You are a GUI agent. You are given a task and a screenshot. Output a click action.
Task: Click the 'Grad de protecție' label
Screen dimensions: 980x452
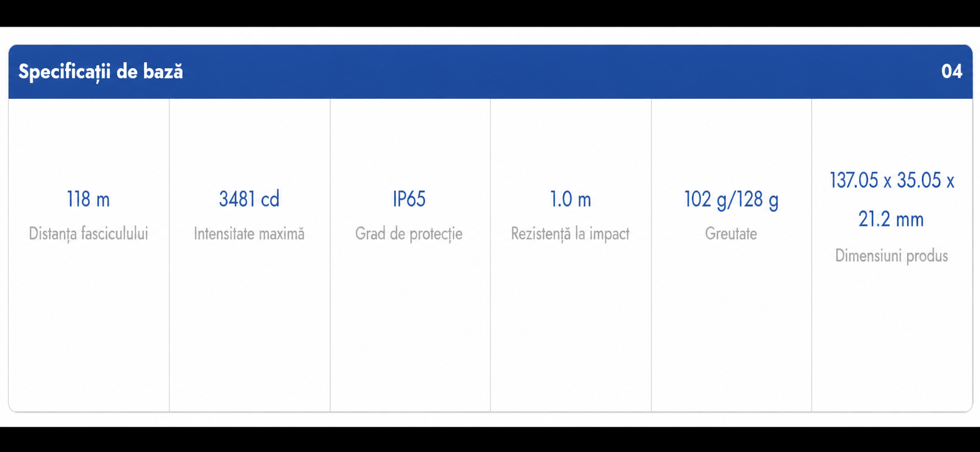[409, 233]
